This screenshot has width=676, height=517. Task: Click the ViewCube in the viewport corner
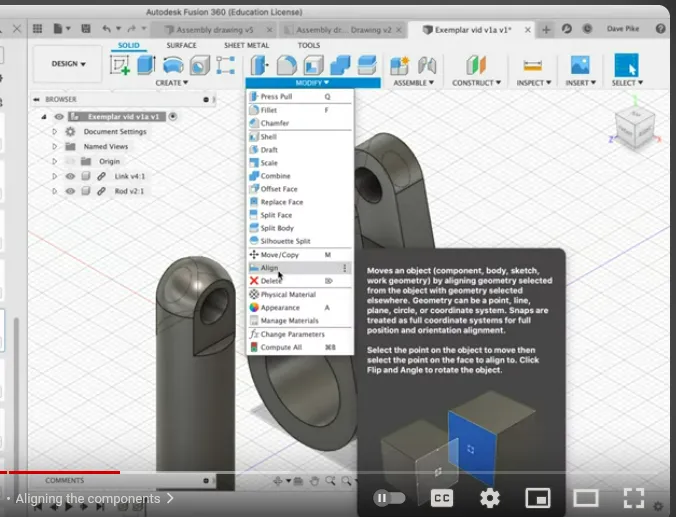click(636, 126)
